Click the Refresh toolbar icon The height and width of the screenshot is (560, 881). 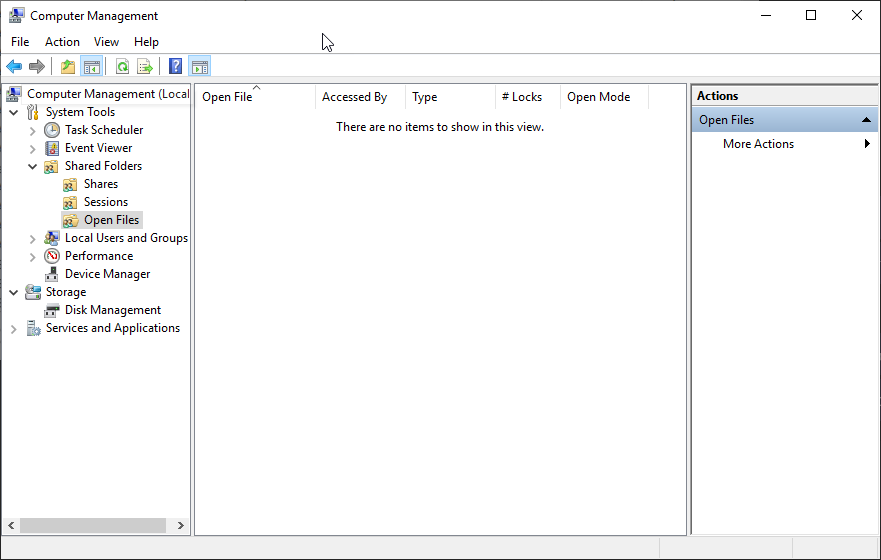122,67
